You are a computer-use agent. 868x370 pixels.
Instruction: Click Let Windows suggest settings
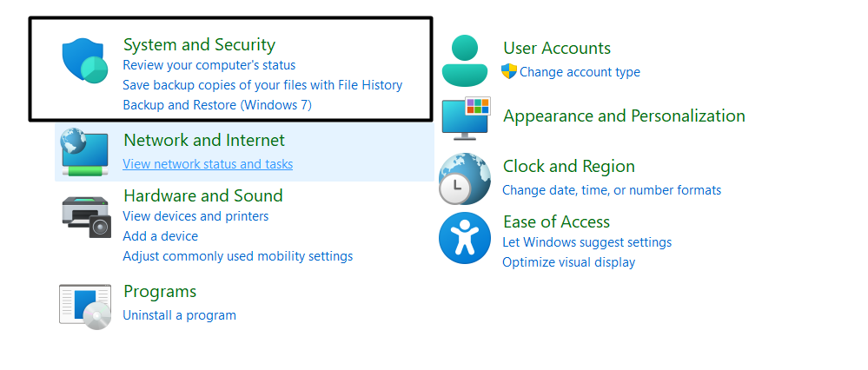click(586, 242)
